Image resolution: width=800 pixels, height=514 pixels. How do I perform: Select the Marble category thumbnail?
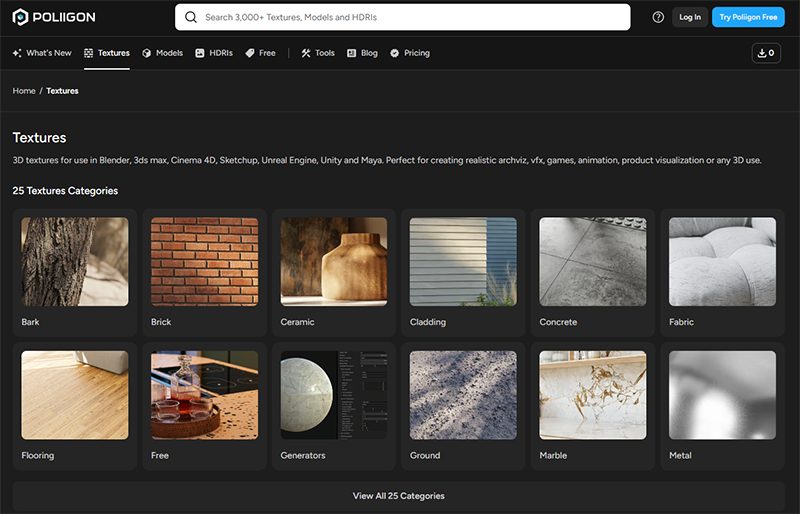click(x=593, y=395)
